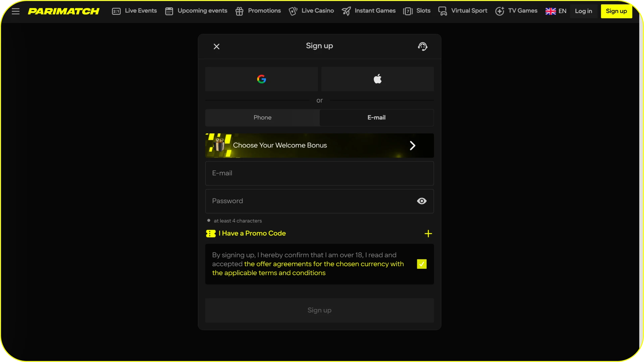The image size is (644, 362).
Task: Open Virtual Sport section
Action: [x=463, y=11]
